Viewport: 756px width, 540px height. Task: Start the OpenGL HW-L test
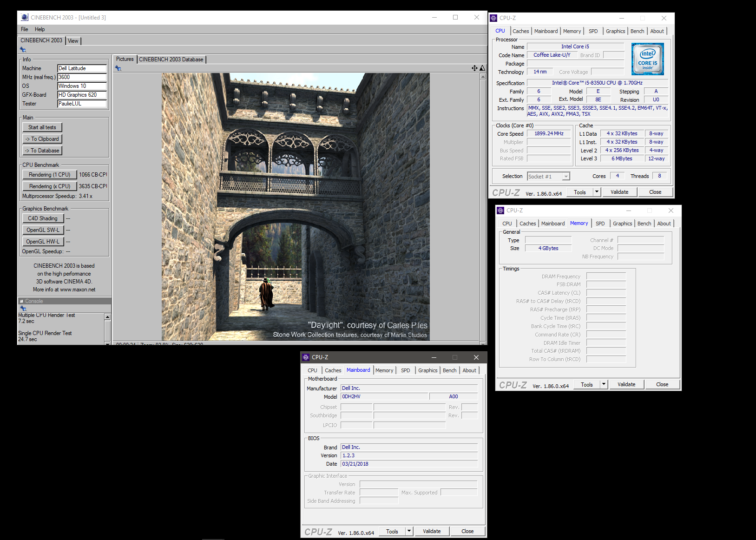pyautogui.click(x=43, y=242)
